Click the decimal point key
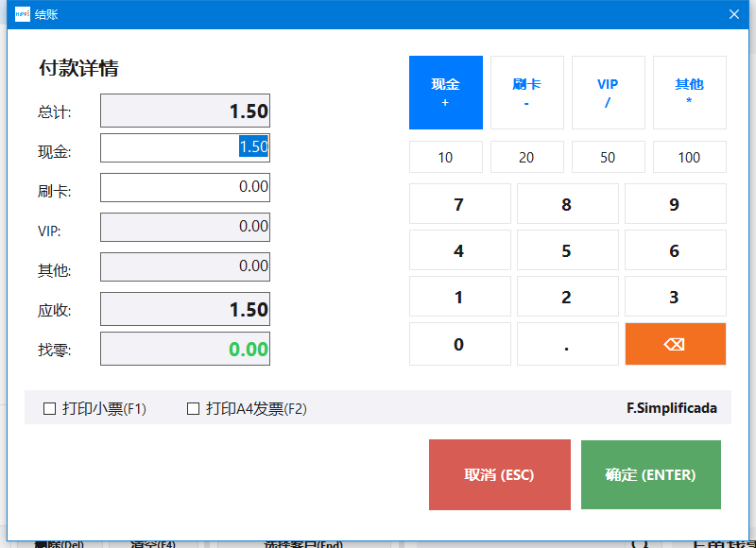Image resolution: width=756 pixels, height=548 pixels. (568, 344)
